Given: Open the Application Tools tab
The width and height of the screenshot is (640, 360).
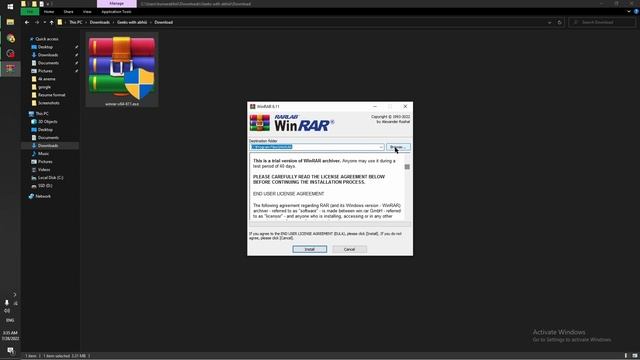Looking at the screenshot, I should (116, 12).
